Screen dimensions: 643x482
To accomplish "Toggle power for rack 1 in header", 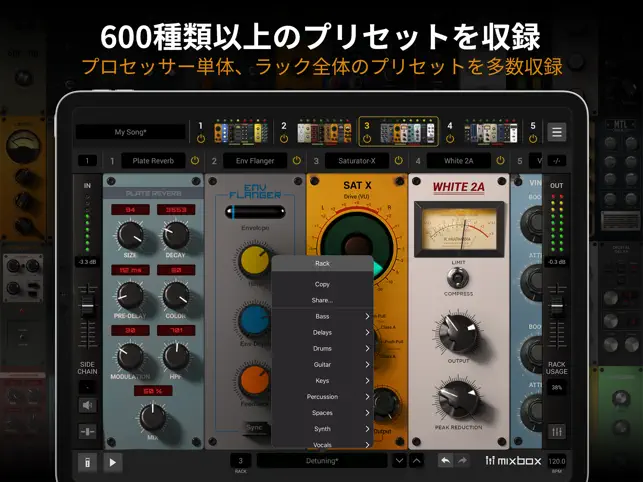I will pos(201,139).
